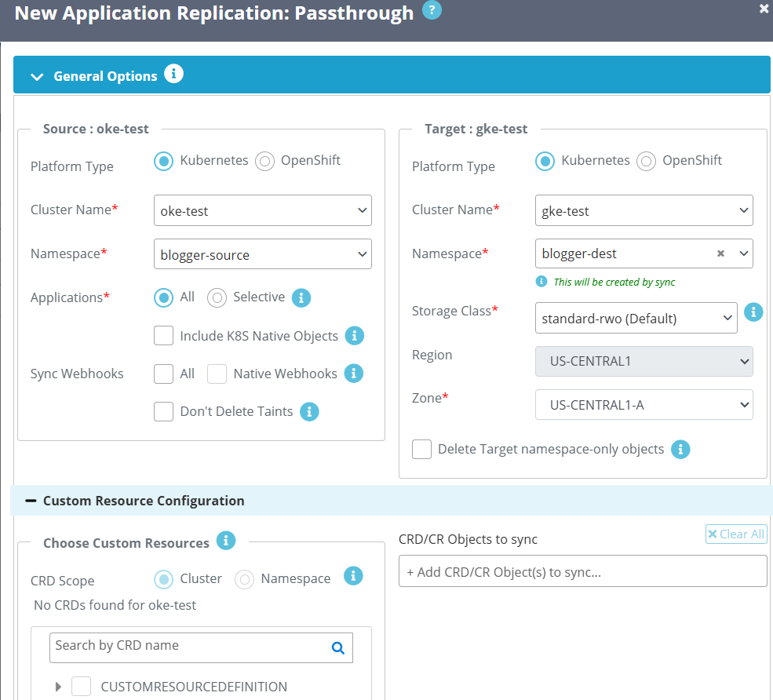Click 'CRD/CR Objects to sync' label

pyautogui.click(x=468, y=539)
